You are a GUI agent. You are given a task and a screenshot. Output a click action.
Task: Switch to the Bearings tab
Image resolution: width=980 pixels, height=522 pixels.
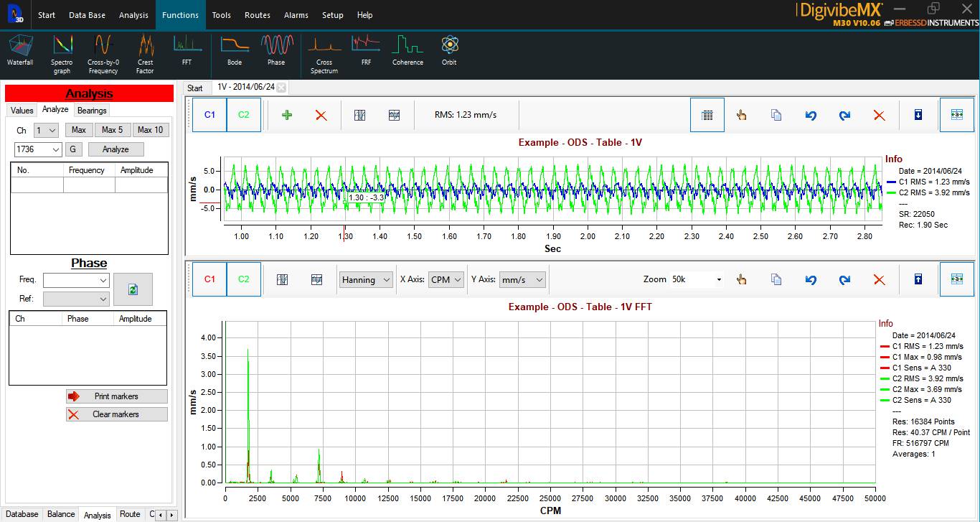tap(91, 110)
